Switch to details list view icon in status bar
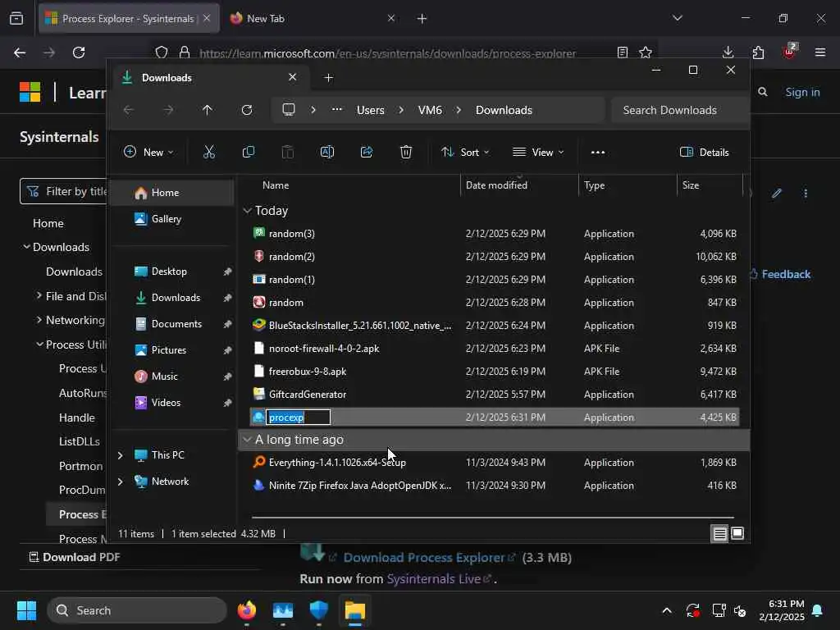 719,533
